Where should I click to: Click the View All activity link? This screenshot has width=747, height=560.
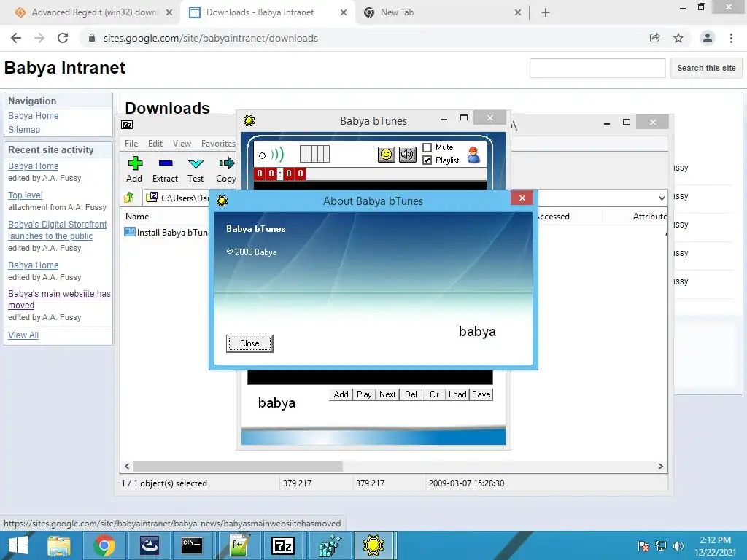[23, 335]
